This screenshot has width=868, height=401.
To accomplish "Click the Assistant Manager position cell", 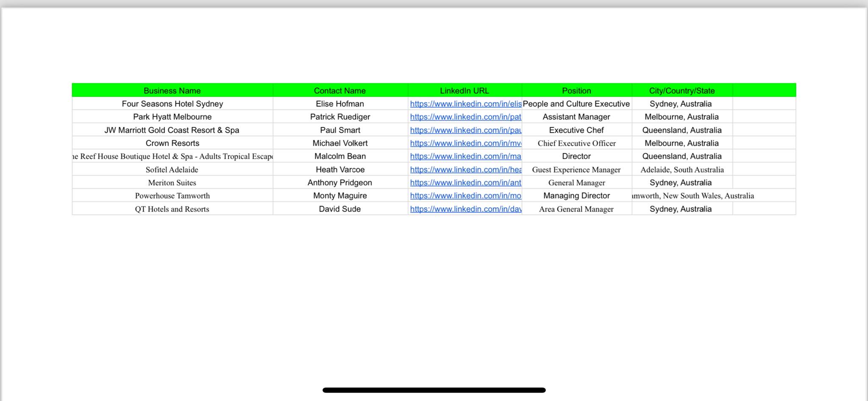I will click(577, 117).
